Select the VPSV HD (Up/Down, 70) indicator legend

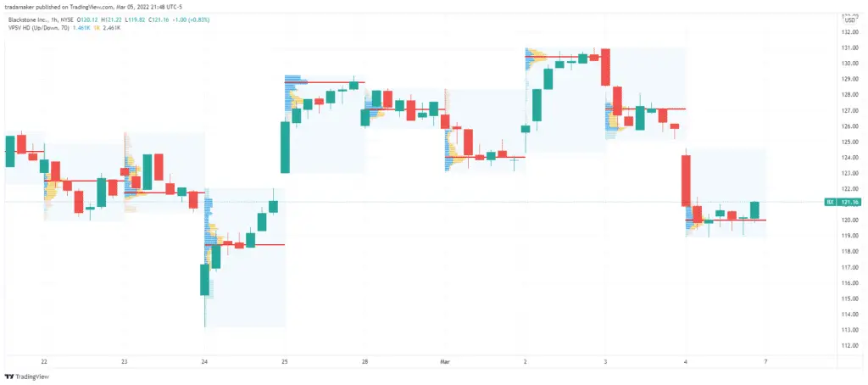(x=38, y=27)
